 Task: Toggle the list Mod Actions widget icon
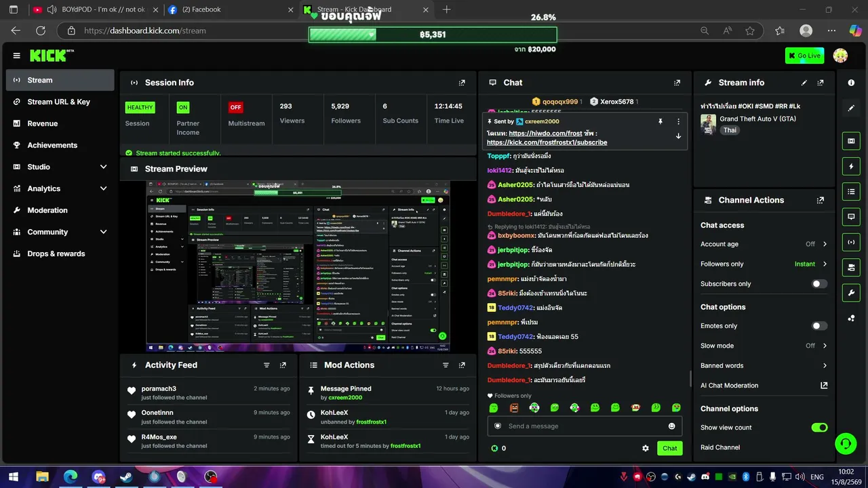tap(851, 192)
